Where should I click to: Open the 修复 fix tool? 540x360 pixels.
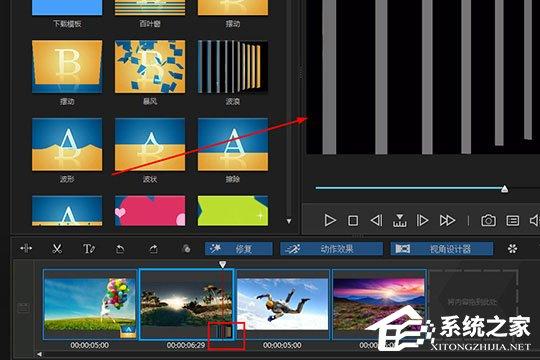(239, 249)
